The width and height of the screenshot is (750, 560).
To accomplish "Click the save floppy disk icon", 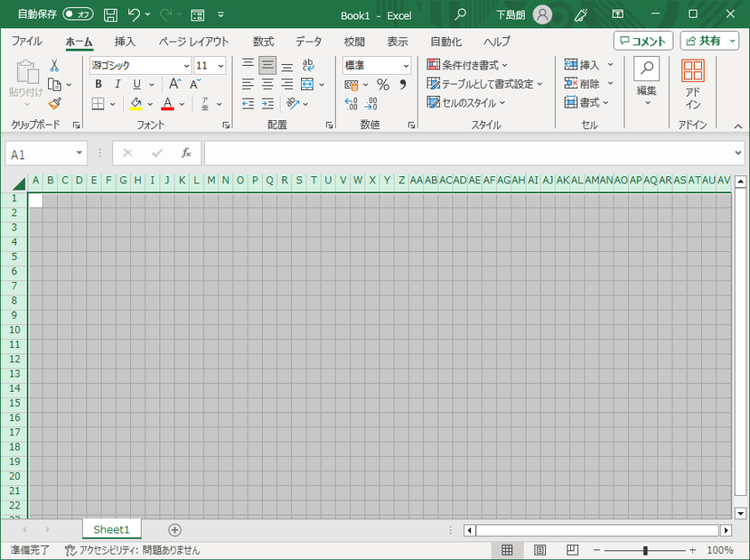I will click(x=110, y=14).
